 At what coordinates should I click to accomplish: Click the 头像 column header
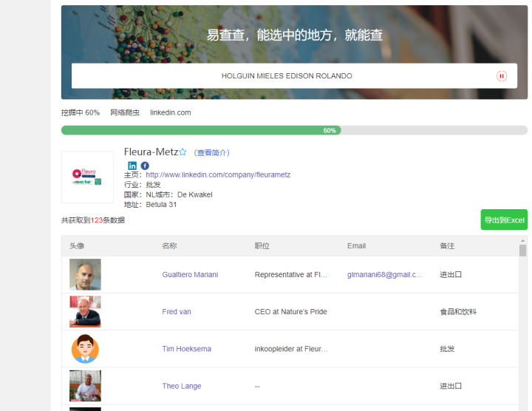77,245
